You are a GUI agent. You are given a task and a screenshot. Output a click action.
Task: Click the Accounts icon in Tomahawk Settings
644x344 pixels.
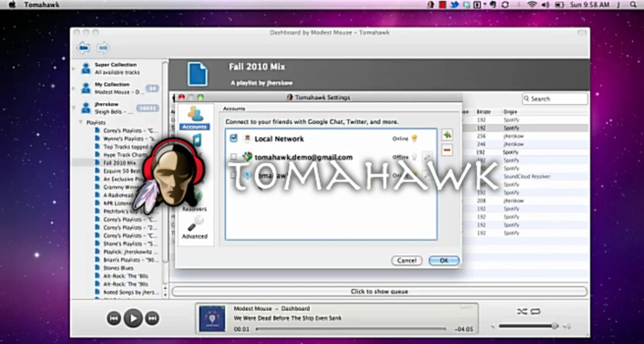pyautogui.click(x=195, y=114)
